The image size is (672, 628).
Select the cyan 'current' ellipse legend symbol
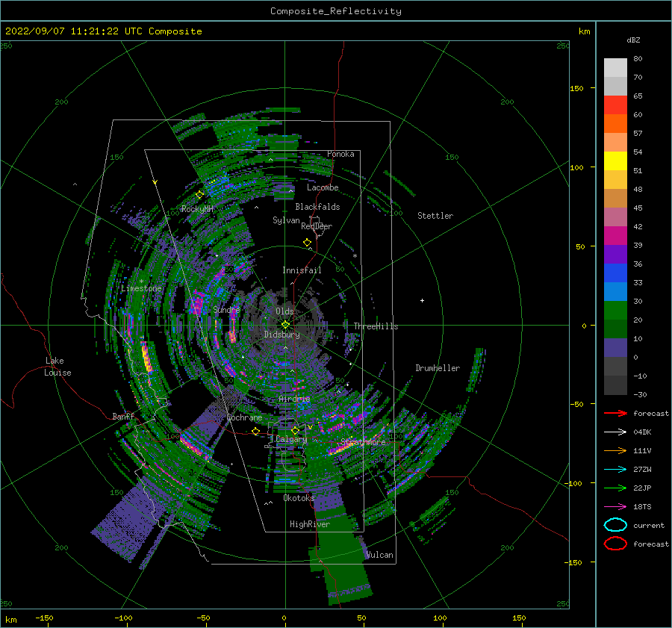[615, 525]
